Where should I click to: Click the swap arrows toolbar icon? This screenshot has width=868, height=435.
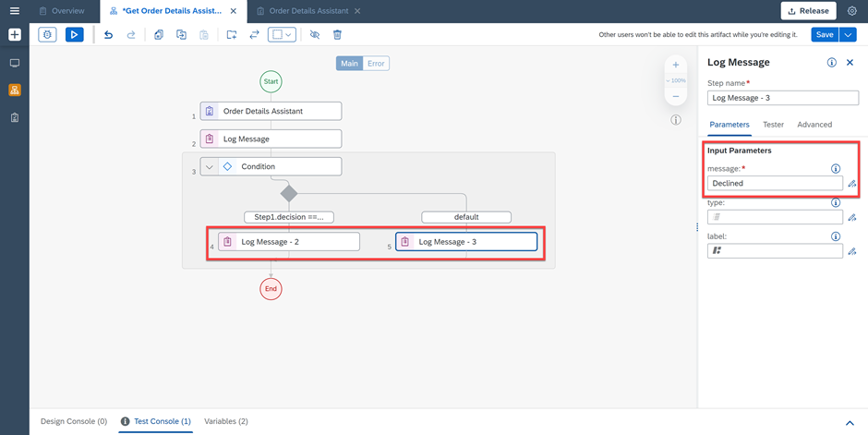pyautogui.click(x=254, y=35)
